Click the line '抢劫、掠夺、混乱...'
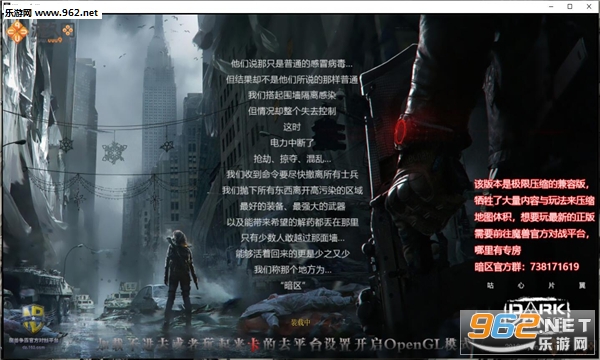 pyautogui.click(x=292, y=159)
